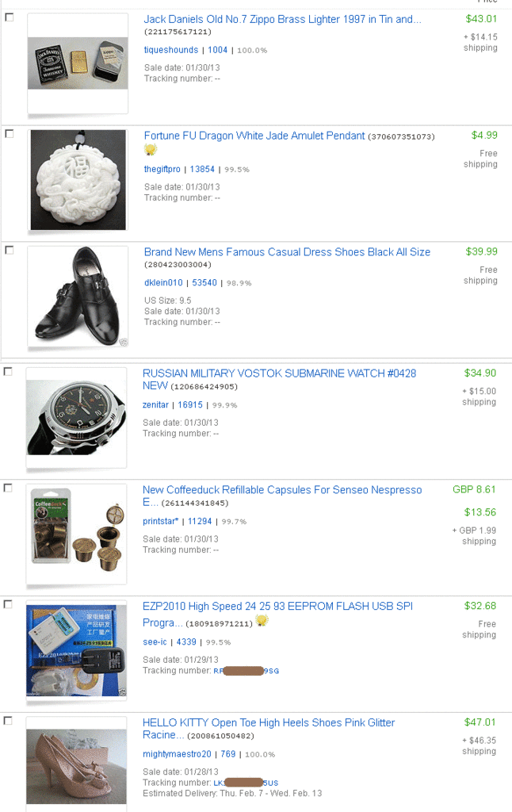Tick the checkbox for Hello Kitty heels
Image resolution: width=512 pixels, height=812 pixels.
(x=8, y=720)
